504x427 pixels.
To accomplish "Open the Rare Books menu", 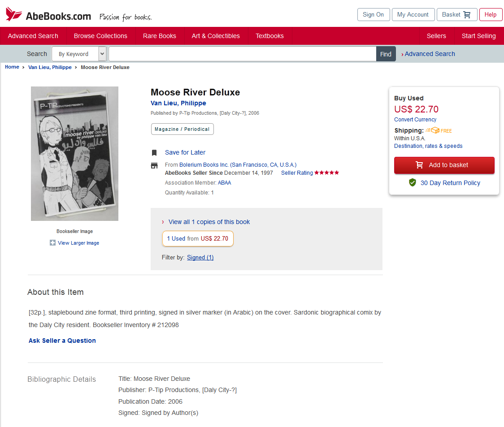I will point(159,36).
